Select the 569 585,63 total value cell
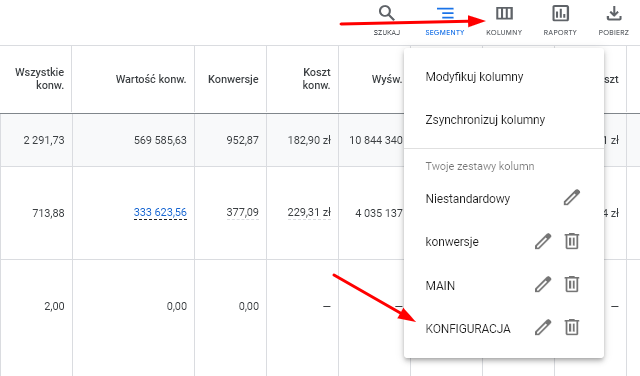This screenshot has height=376, width=640. (160, 140)
